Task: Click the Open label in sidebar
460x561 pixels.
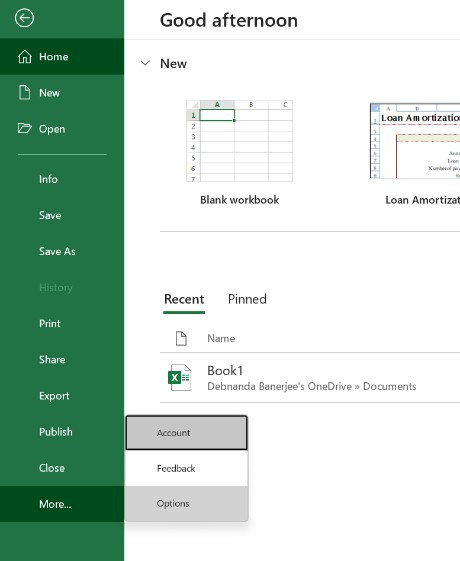Action: click(x=52, y=129)
